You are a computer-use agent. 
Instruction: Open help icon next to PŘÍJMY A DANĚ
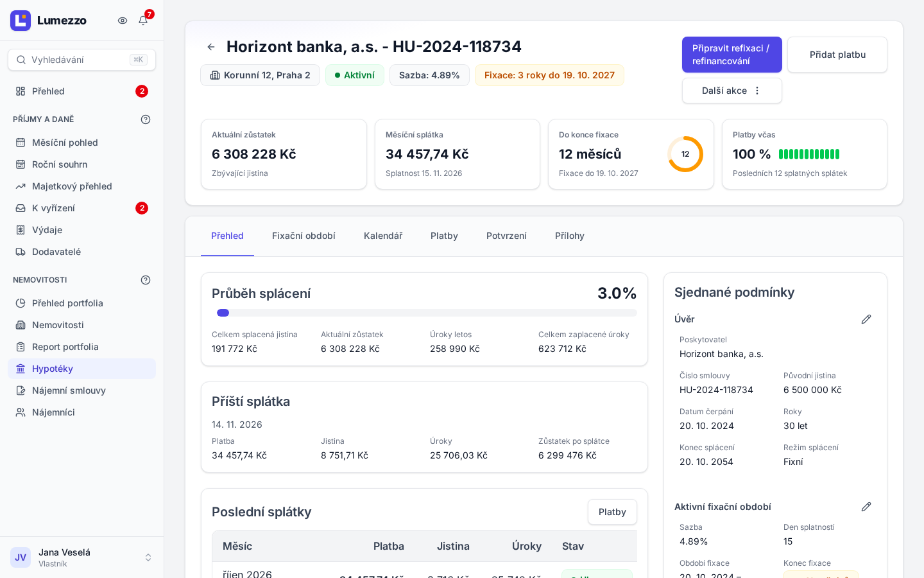pyautogui.click(x=146, y=119)
